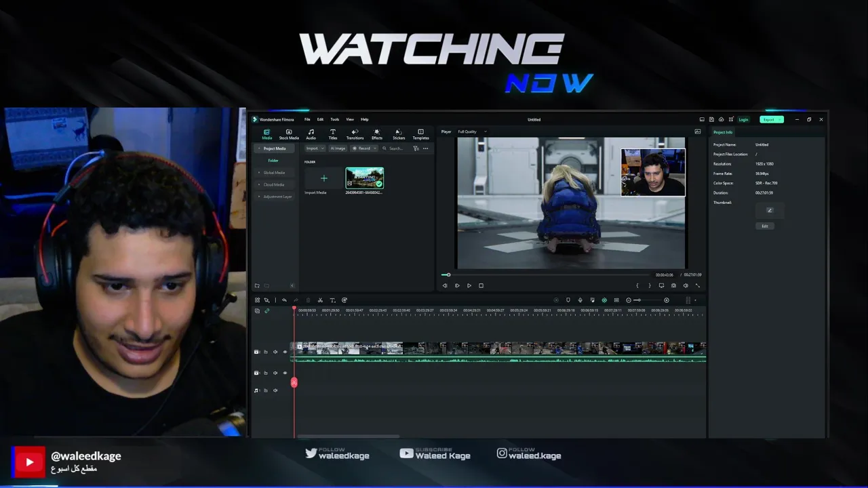The image size is (868, 488).
Task: Mute video track 2 speaker
Action: [275, 352]
